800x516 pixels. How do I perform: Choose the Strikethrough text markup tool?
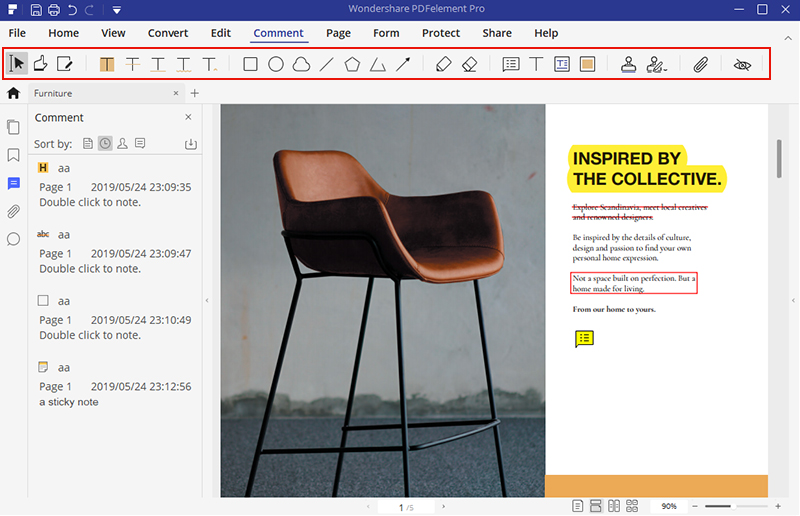tap(132, 64)
